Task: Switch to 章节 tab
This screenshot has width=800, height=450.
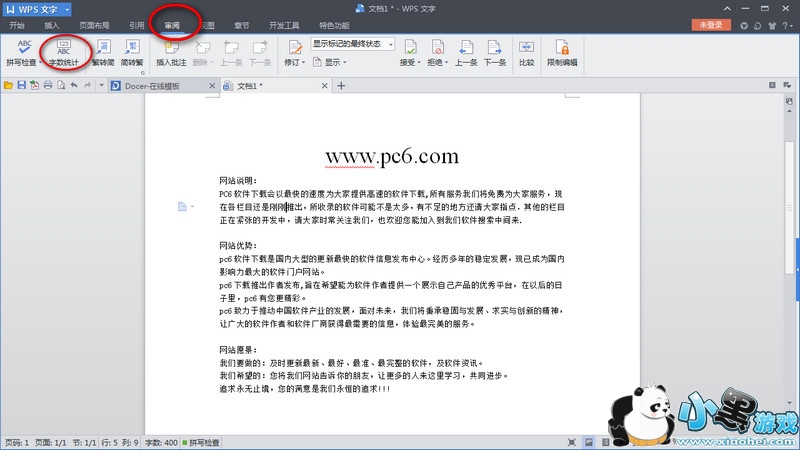Action: (241, 26)
